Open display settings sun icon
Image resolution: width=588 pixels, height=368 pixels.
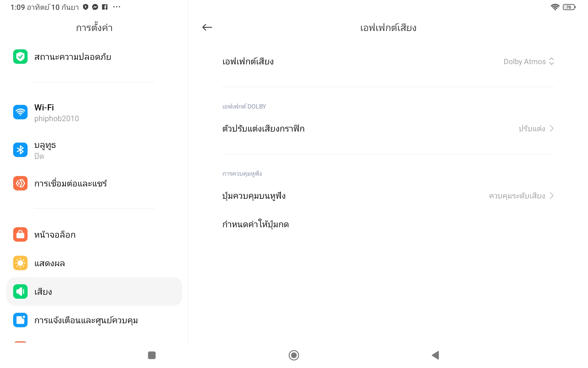(21, 263)
